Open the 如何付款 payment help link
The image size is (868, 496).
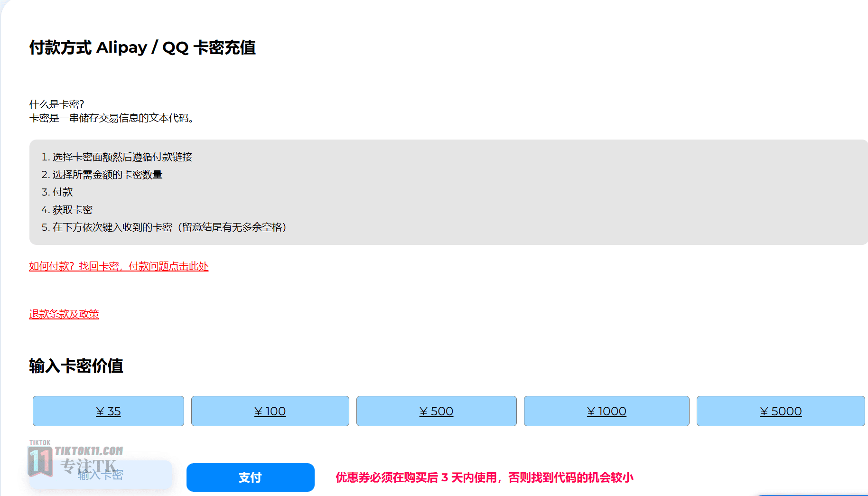[x=119, y=266]
